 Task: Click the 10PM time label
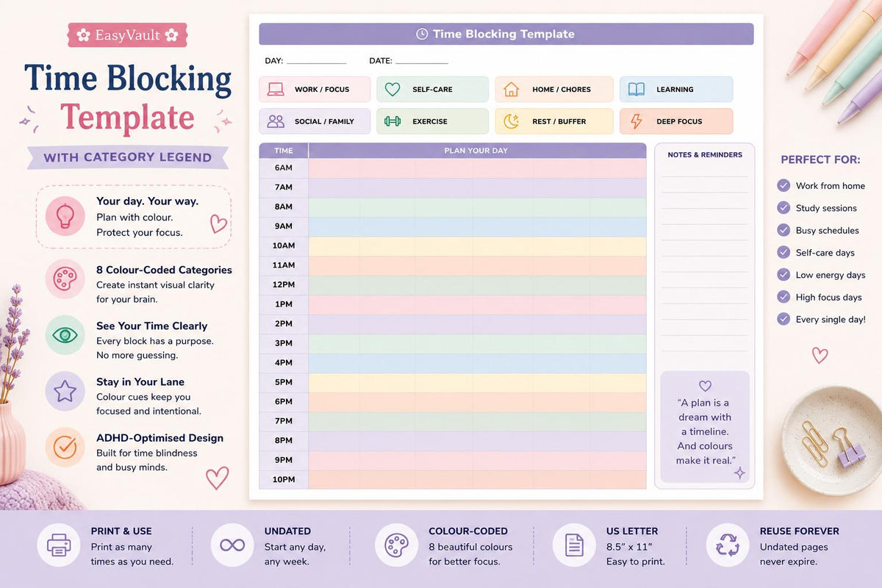[x=284, y=479]
